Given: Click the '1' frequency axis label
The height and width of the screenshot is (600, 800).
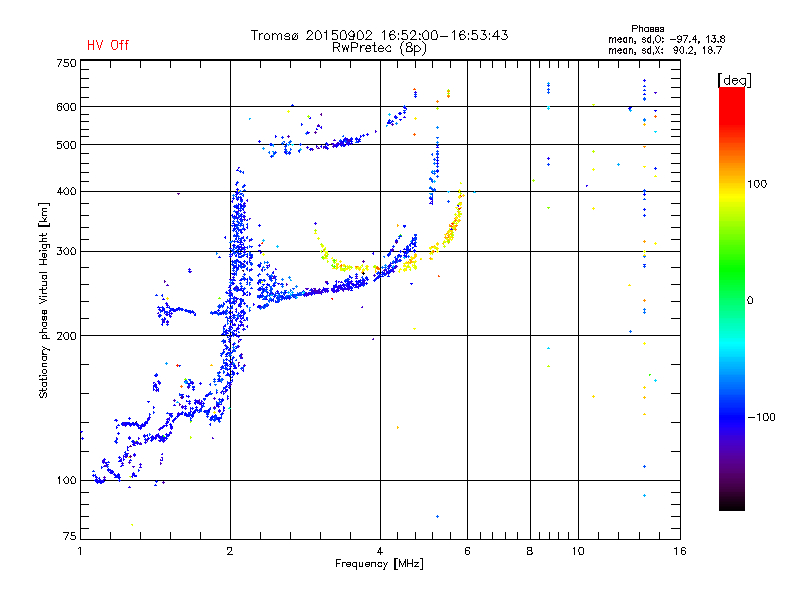Looking at the screenshot, I should coord(80,551).
